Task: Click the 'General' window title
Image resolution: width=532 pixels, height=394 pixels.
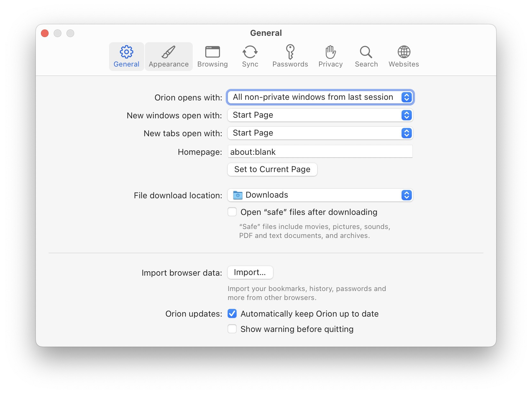Action: pos(266,33)
